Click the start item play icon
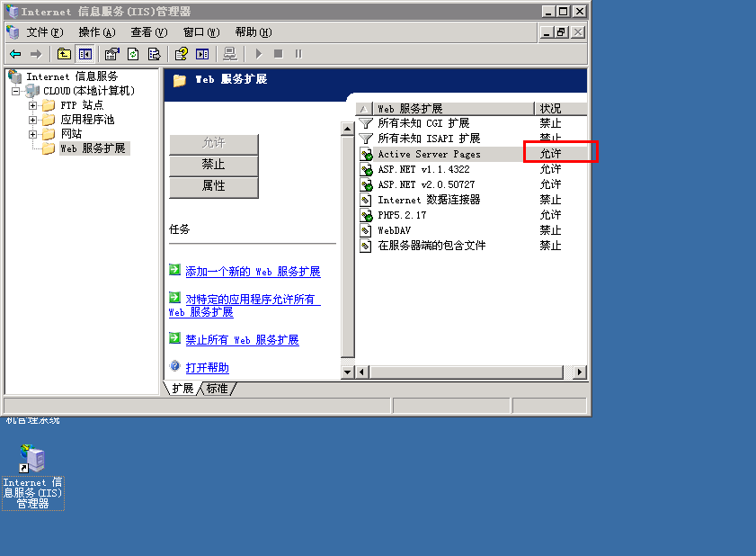The image size is (756, 556). 258,54
